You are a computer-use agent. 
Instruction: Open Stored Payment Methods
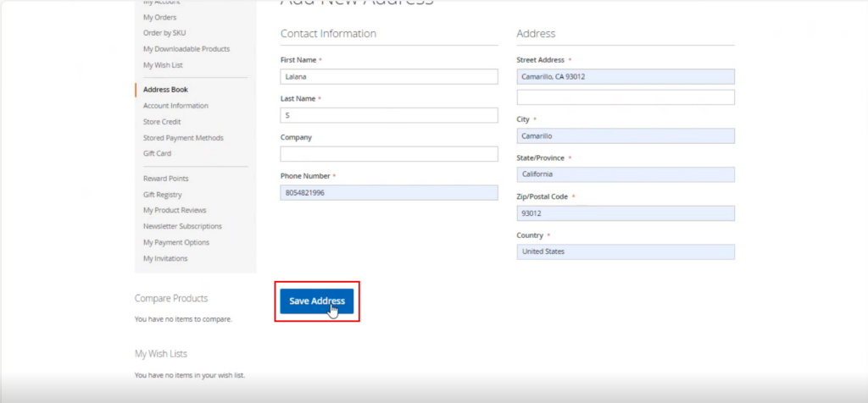pos(183,138)
